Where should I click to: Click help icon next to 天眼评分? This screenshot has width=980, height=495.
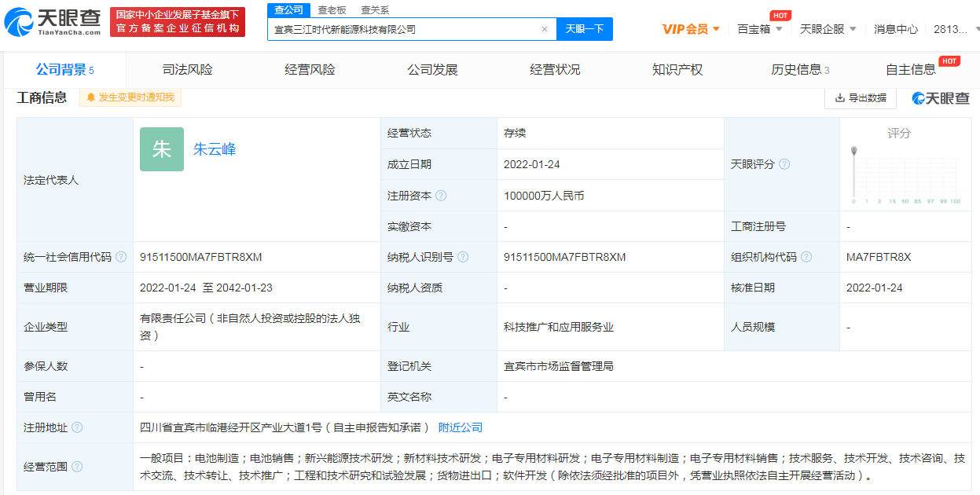(x=784, y=164)
